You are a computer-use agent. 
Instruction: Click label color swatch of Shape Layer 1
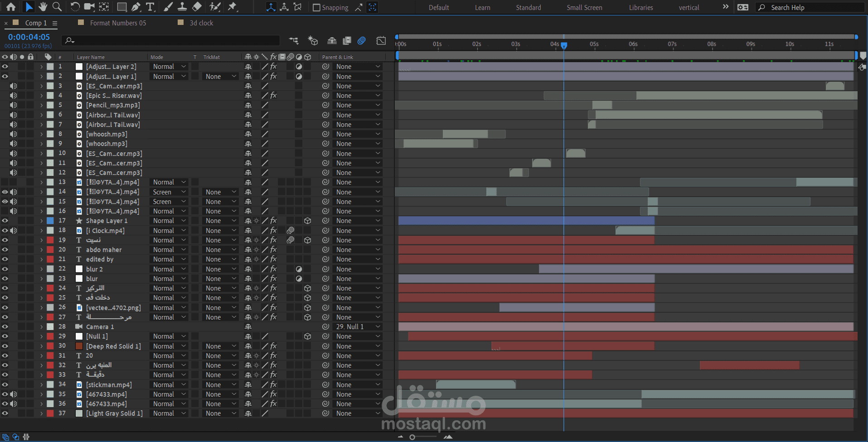(50, 221)
